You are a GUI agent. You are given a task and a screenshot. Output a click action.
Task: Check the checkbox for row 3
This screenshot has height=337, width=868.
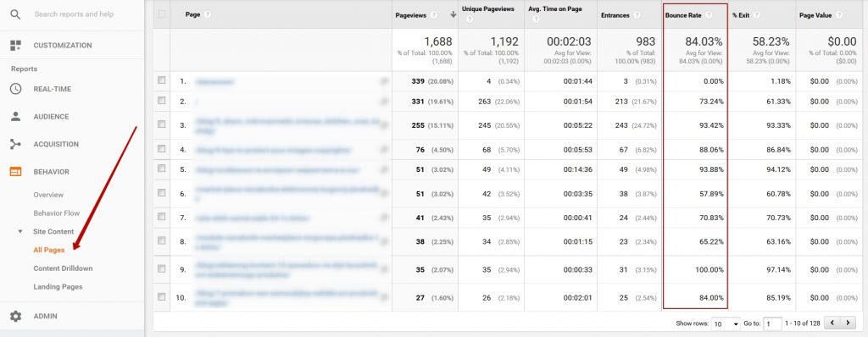162,124
